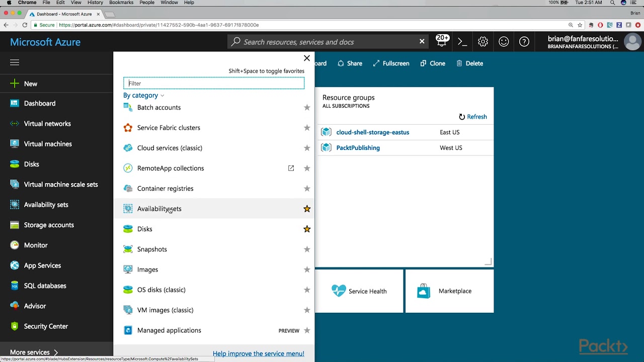Click the Search resources, services and docs box
Screen dimensions: 644x362
[327, 42]
